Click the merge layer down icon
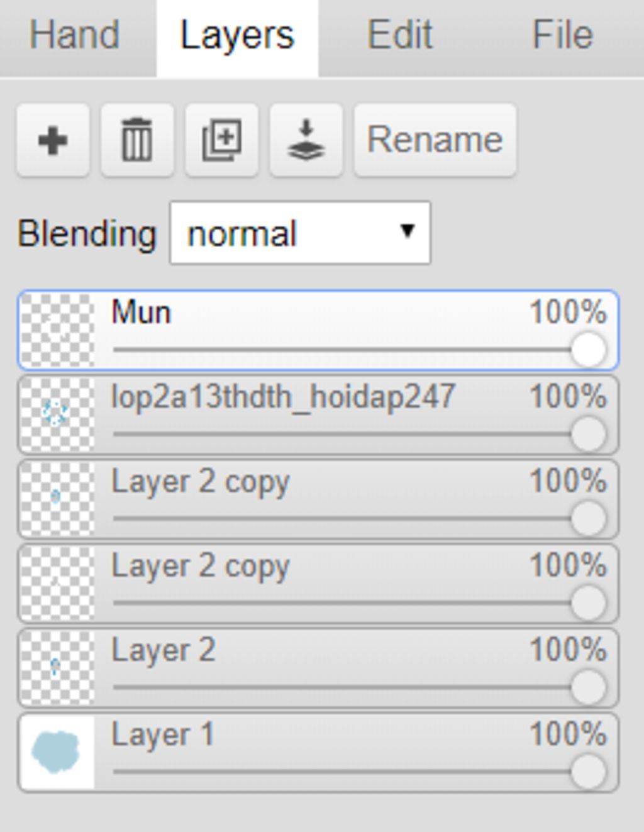The width and height of the screenshot is (644, 832). click(306, 140)
